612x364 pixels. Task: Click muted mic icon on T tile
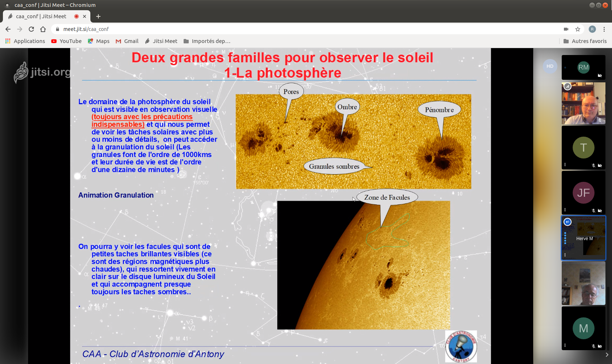594,165
